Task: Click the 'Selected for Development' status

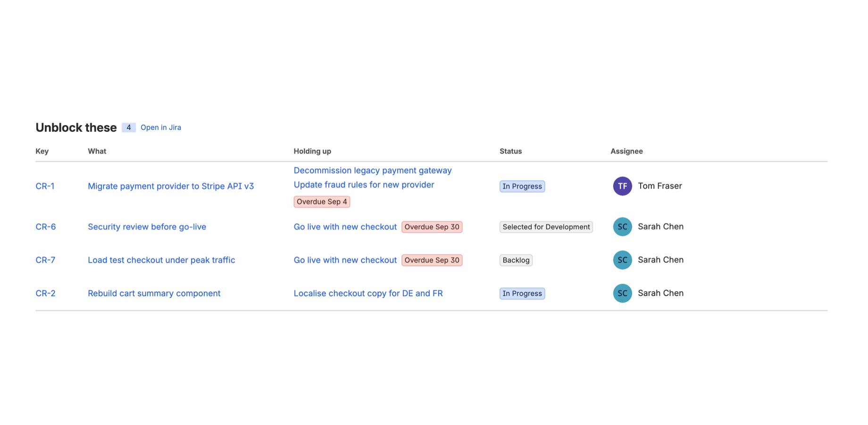Action: click(546, 227)
